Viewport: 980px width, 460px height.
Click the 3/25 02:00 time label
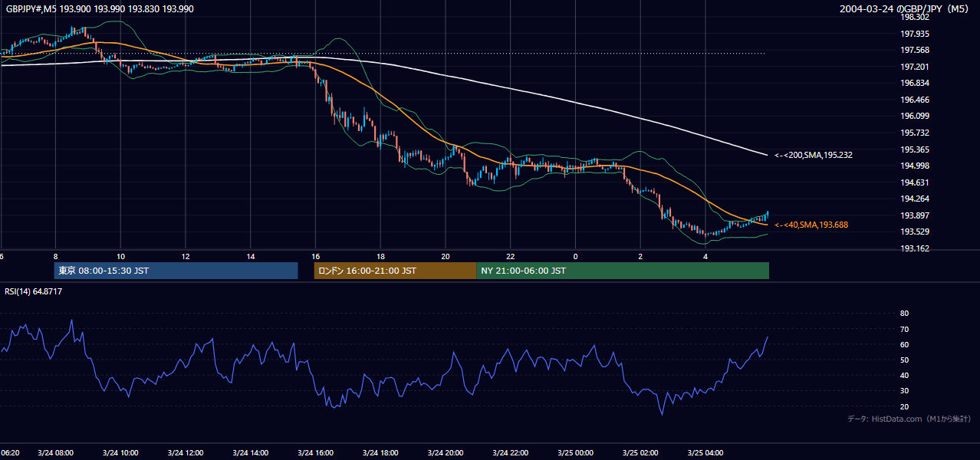[641, 453]
